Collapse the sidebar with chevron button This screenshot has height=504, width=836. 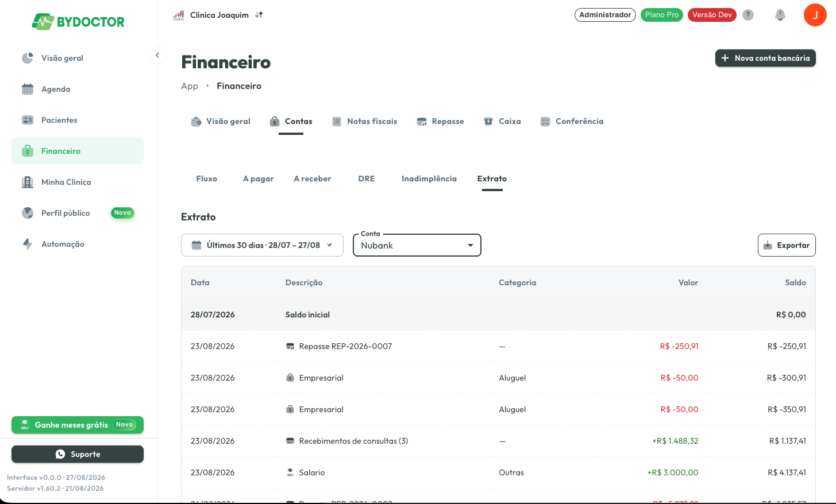(x=157, y=55)
